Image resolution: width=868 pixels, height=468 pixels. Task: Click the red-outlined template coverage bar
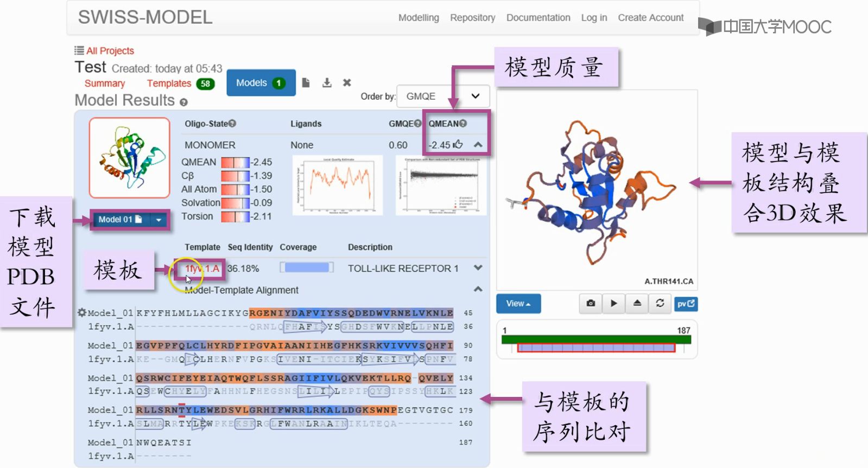[596, 348]
